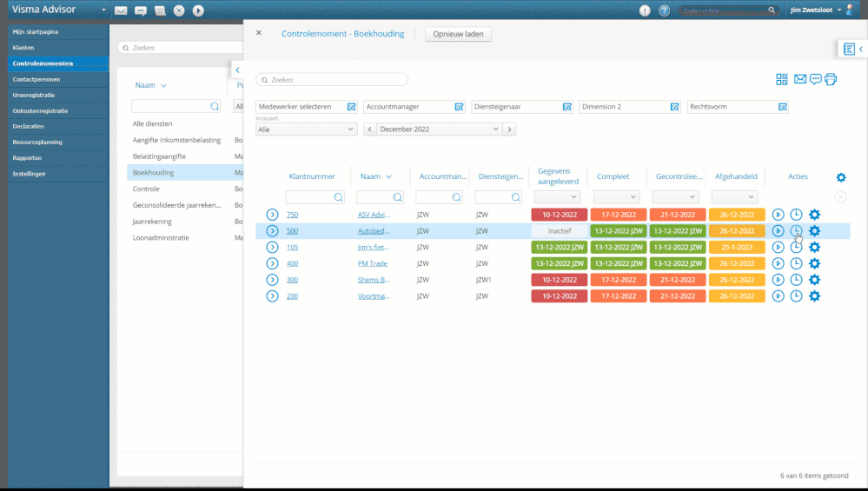Open Declaraties in the sidebar
Screen dimensions: 868x491
(x=28, y=126)
